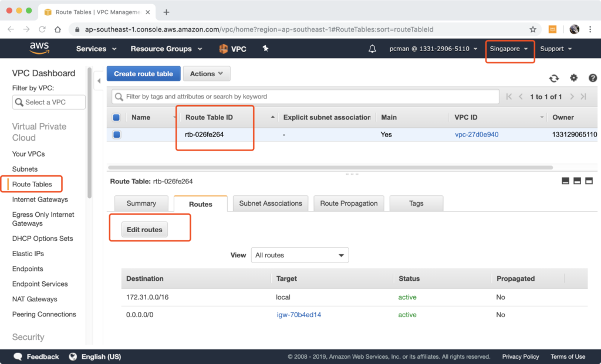Click the AWS logo home icon

point(39,49)
